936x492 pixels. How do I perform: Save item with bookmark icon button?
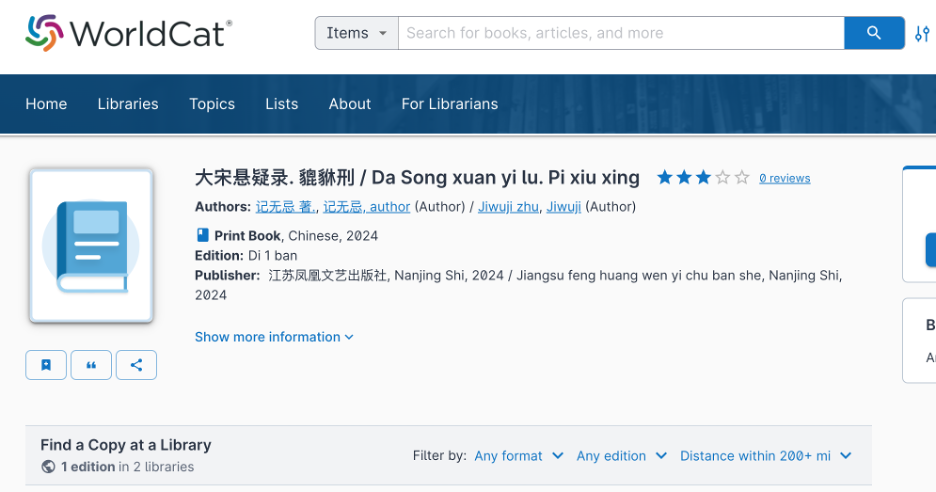coord(46,365)
